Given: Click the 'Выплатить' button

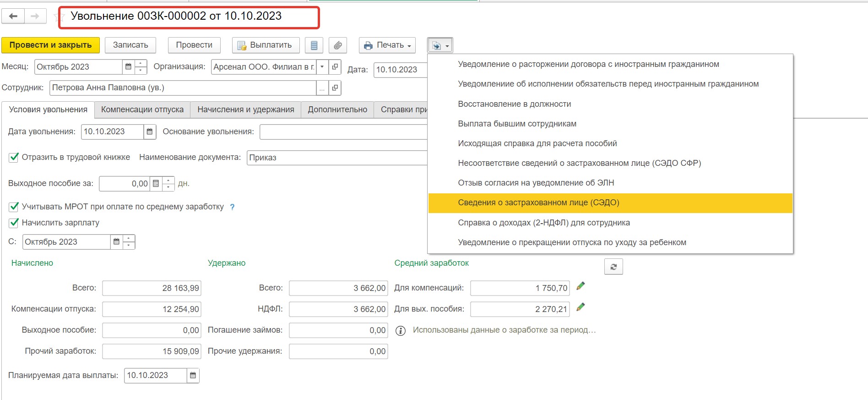Looking at the screenshot, I should [266, 45].
